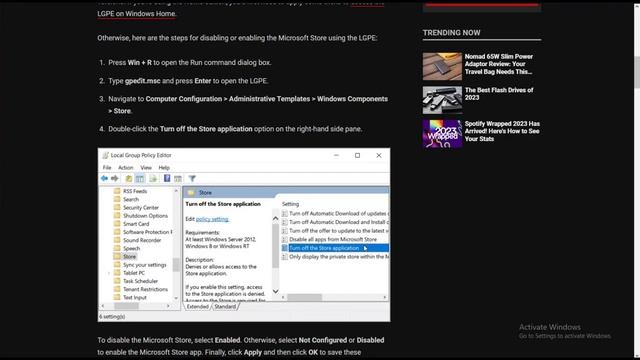
Task: Click tree pane scroll down arrow
Action: pyautogui.click(x=176, y=298)
